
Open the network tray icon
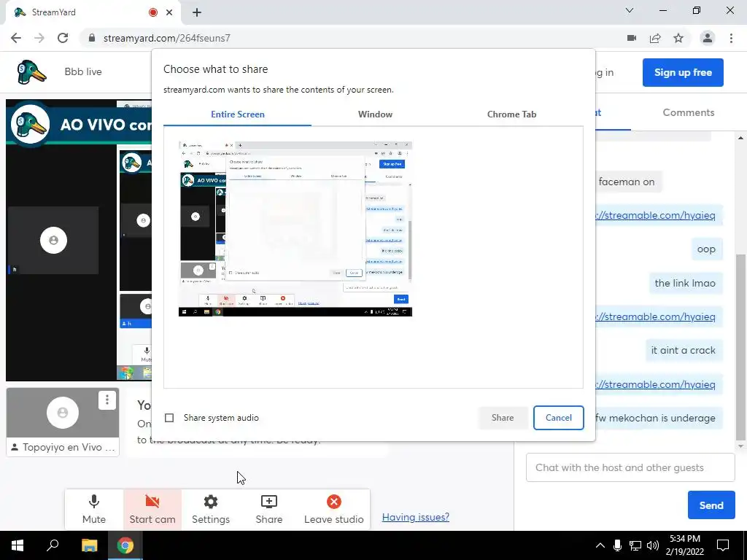(x=635, y=545)
